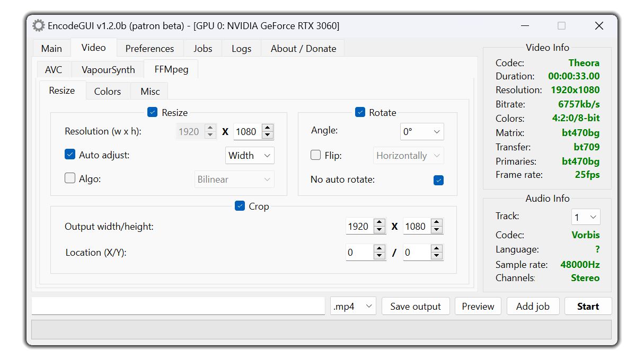Switch to the VapourSynth sub-tab

[108, 70]
